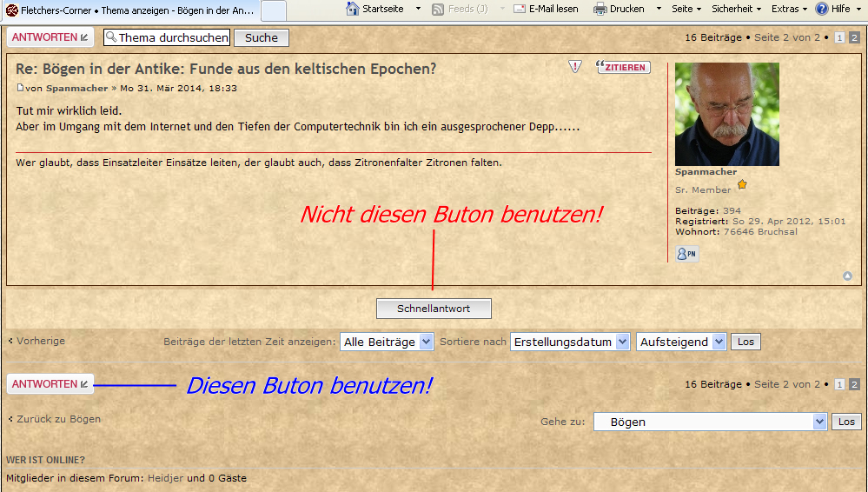Screen dimensions: 868x492
Task: Click the bottom ANTWORTEN reply button
Action: [50, 384]
